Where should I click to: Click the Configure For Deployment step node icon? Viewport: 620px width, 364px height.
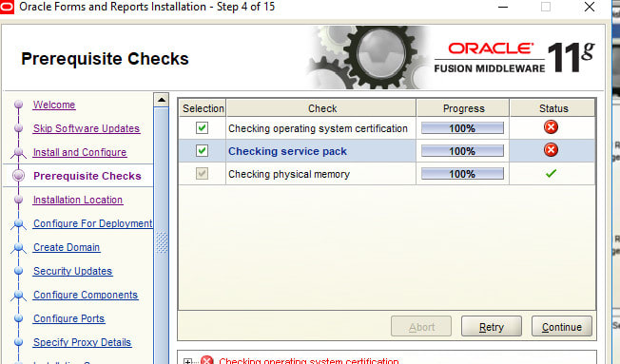point(18,224)
